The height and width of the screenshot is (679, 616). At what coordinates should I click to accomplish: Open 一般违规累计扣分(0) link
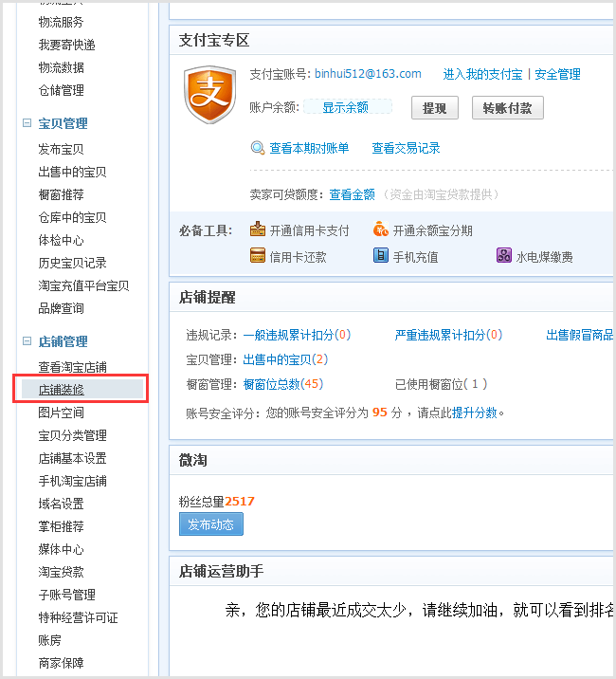tap(297, 335)
